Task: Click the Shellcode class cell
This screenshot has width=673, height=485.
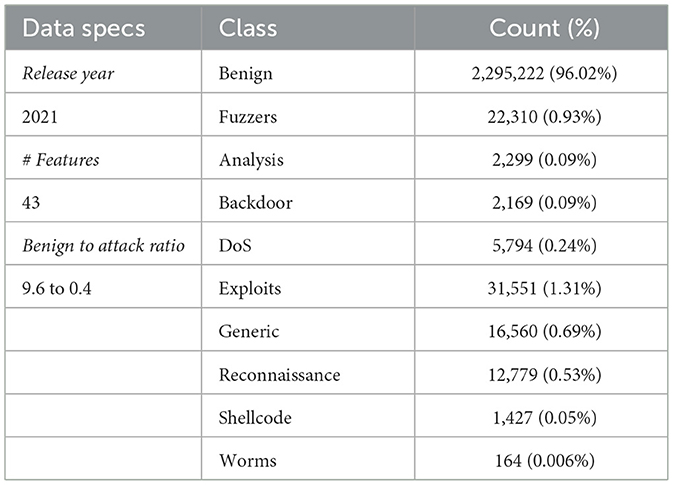Action: (255, 417)
